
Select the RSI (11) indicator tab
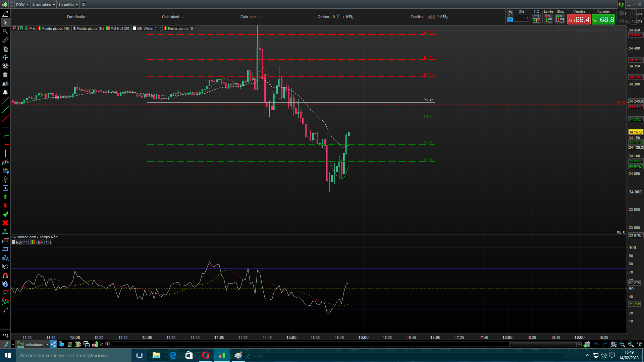click(x=22, y=242)
